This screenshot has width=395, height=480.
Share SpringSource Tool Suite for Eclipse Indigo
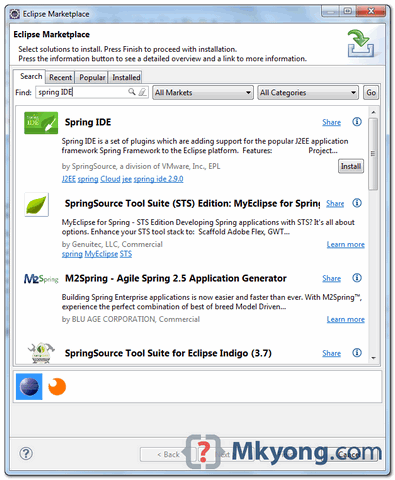click(331, 353)
